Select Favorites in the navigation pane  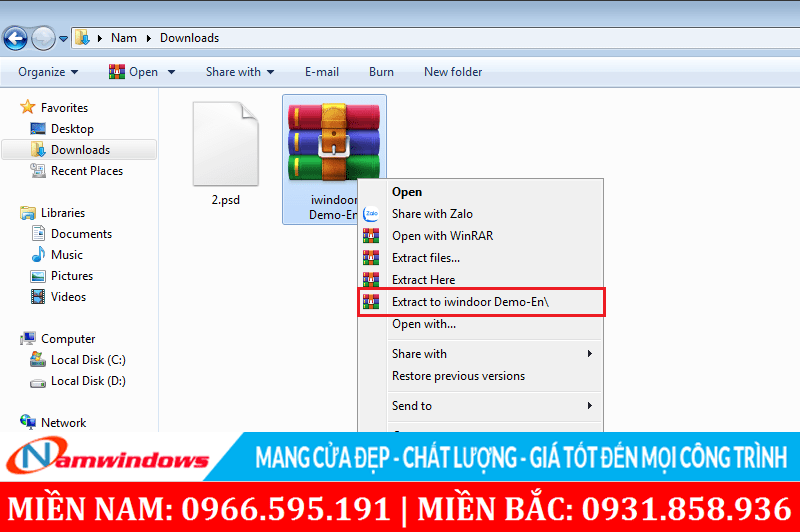64,108
